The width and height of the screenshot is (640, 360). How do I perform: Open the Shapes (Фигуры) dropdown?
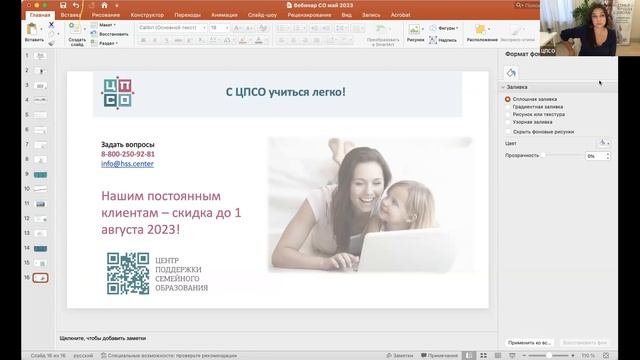(x=444, y=28)
